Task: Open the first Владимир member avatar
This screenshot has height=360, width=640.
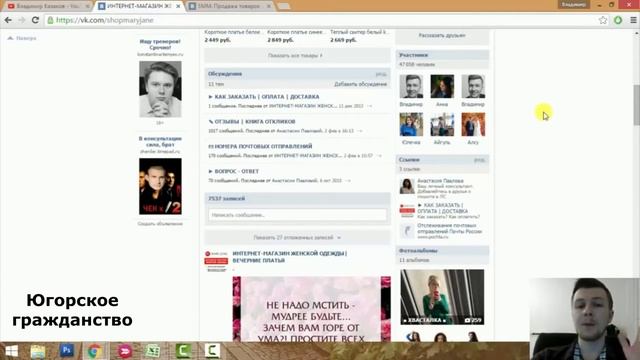Action: pyautogui.click(x=411, y=87)
